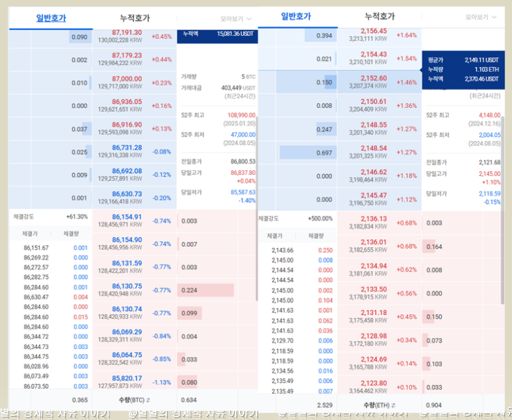Expand 모아보기 dropdown in BTC panel
Screen dimensions: 512x420
click(x=236, y=19)
